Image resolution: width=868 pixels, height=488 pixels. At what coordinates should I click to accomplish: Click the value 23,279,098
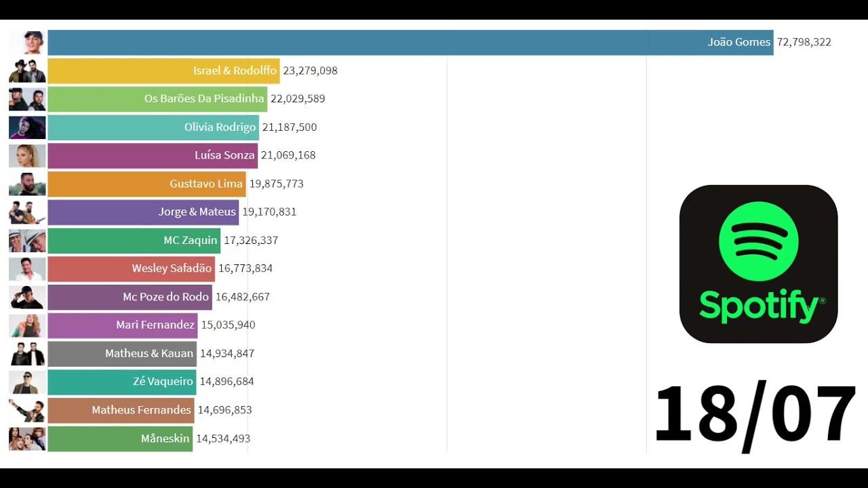311,70
